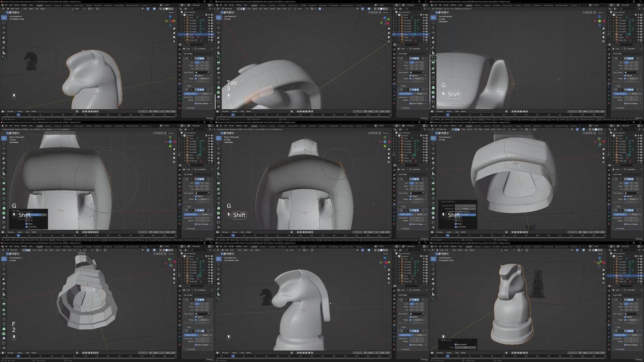Viewport: 644px width, 362px height.
Task: Open Keying dropdown in Loop Cut frame timeline
Action: (450, 232)
